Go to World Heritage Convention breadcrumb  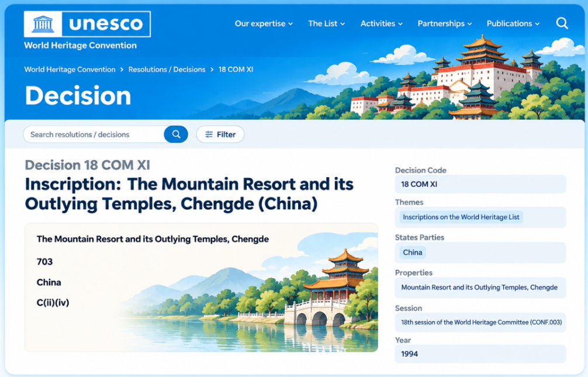point(70,70)
